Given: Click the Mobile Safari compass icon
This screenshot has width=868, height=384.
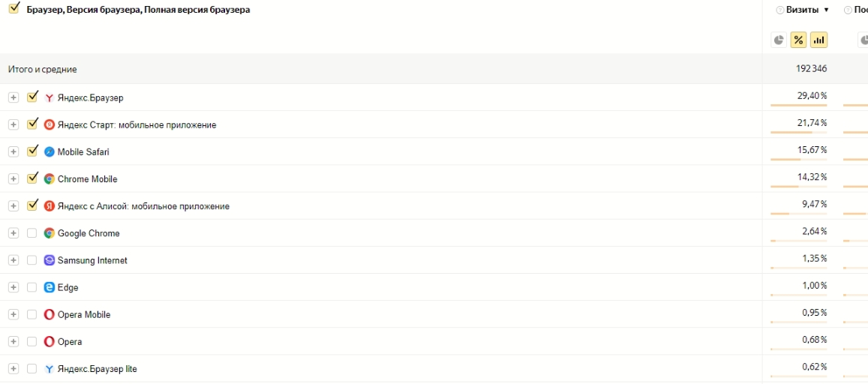Looking at the screenshot, I should pos(50,151).
